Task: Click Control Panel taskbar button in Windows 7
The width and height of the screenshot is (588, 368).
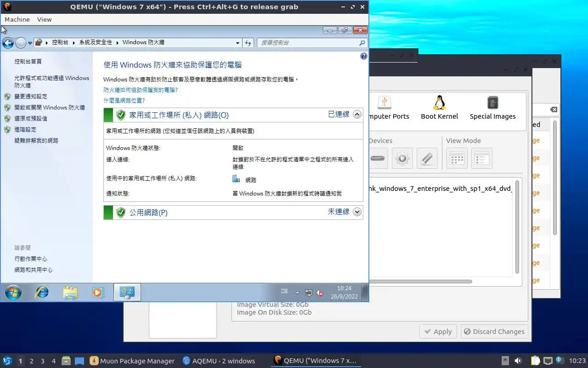Action: pyautogui.click(x=127, y=292)
